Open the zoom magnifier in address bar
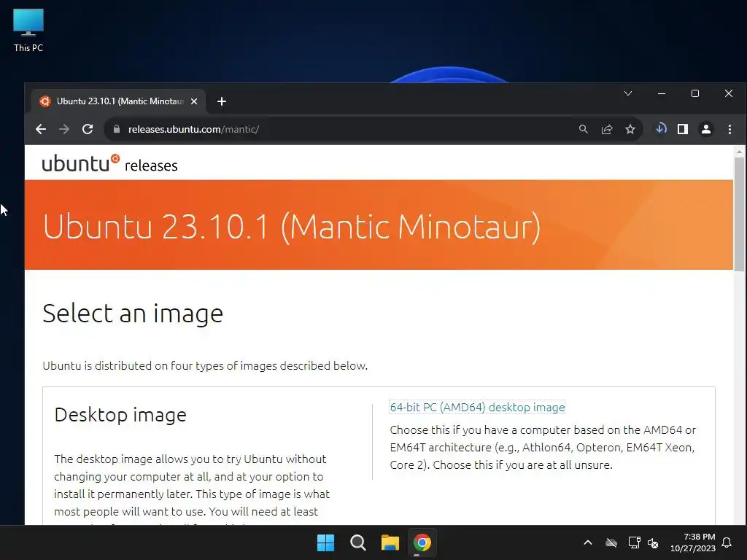Screen dimensions: 747x560 583,129
